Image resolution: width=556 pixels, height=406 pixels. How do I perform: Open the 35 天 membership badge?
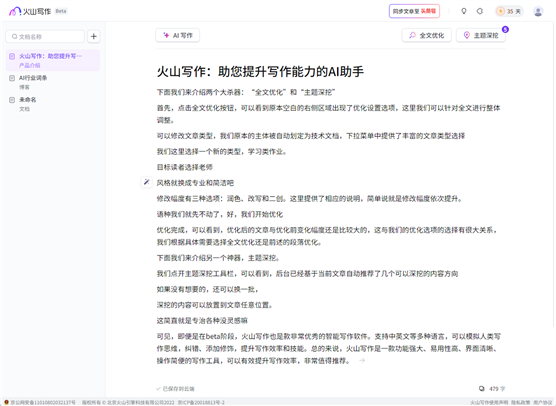tap(509, 11)
